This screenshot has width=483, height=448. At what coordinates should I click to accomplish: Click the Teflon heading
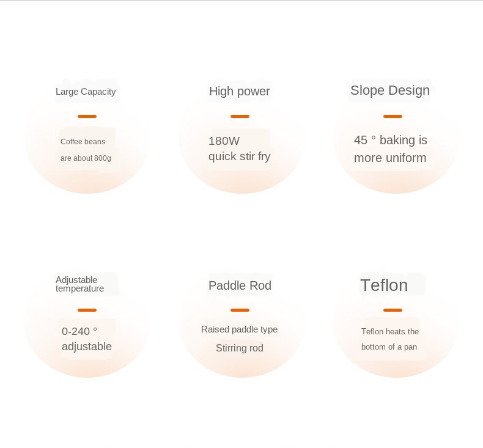(384, 285)
